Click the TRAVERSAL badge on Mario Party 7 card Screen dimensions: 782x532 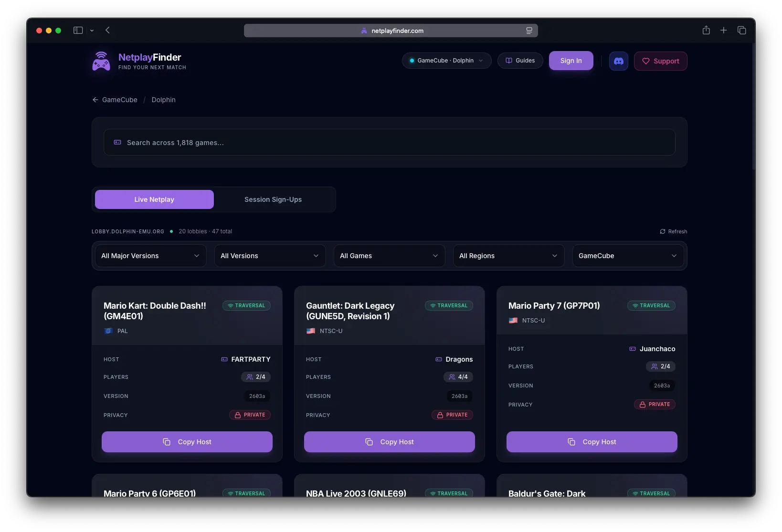(x=651, y=305)
